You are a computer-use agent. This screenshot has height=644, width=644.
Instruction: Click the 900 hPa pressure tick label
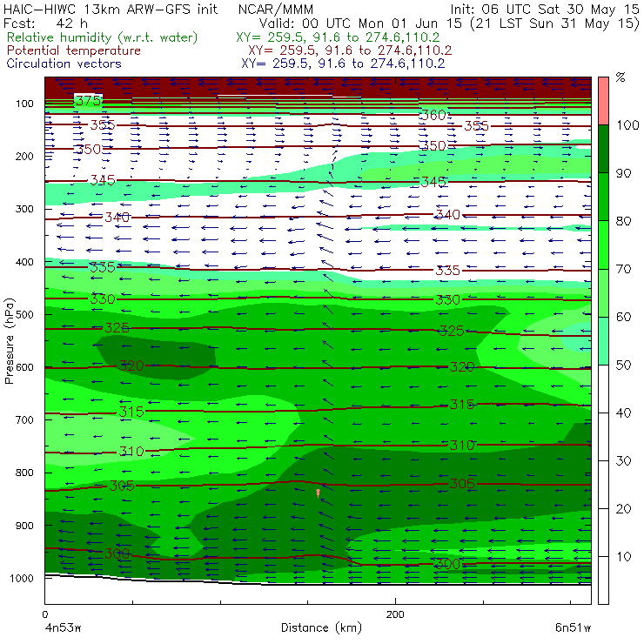click(x=24, y=526)
